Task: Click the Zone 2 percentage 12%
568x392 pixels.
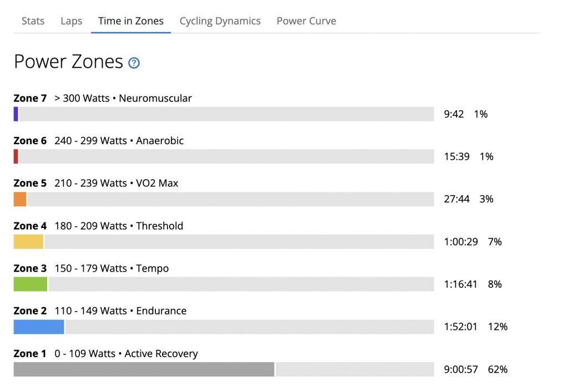Action: 498,327
